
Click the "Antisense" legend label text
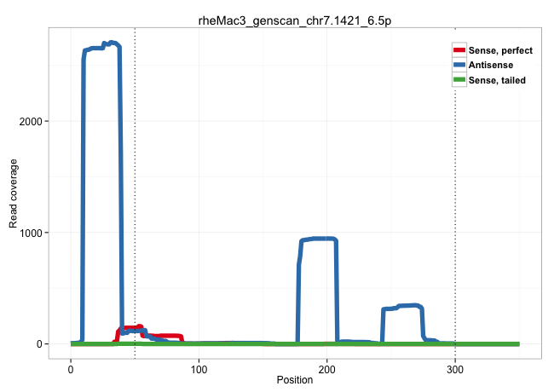point(491,65)
